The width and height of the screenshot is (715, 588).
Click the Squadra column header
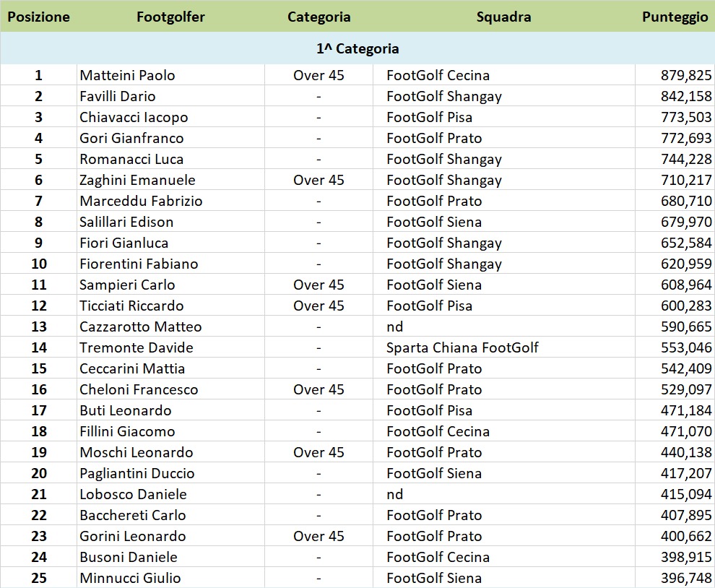tap(504, 17)
